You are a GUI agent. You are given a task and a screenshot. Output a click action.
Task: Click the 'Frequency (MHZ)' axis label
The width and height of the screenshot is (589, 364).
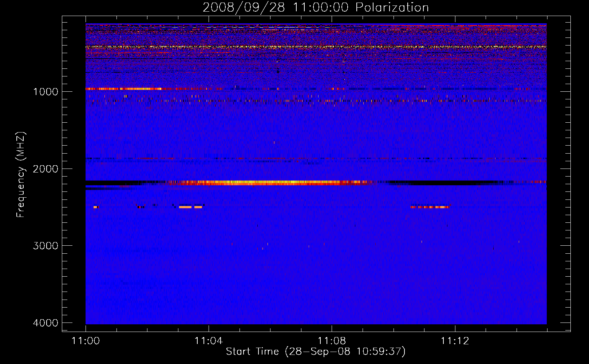pos(20,175)
